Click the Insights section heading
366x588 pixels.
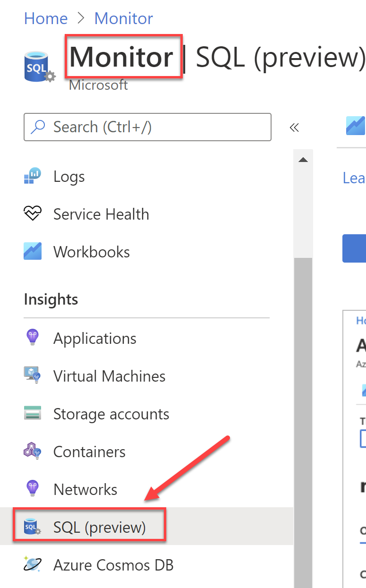[51, 299]
